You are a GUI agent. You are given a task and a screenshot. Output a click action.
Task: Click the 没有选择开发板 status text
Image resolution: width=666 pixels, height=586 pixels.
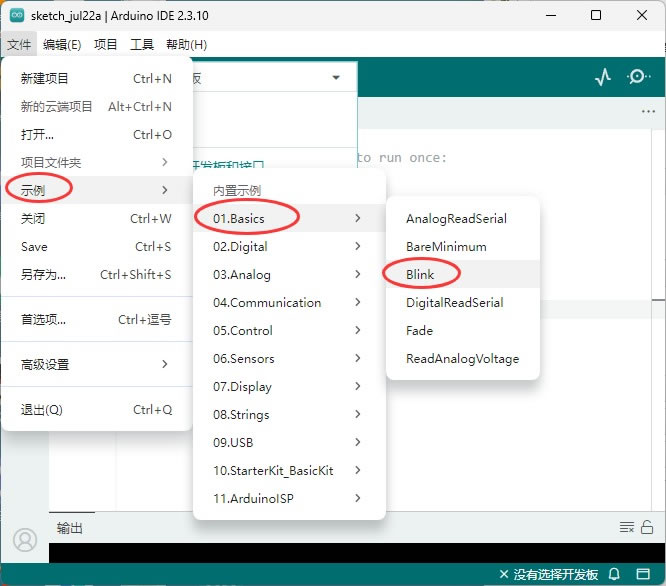(x=556, y=574)
